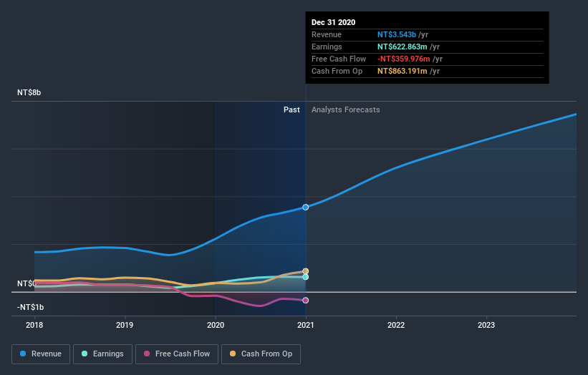Toggle the Free Cash Flow legend button
Screen dimensions: 588x375
point(177,354)
